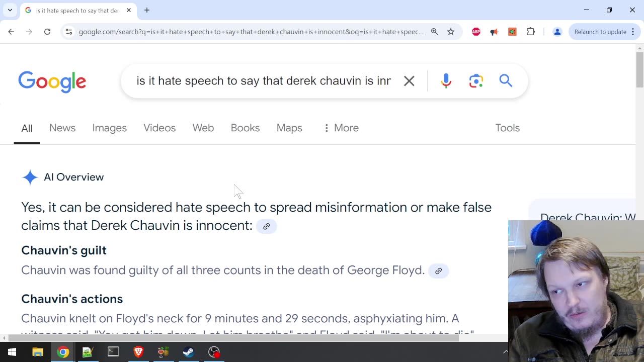Open File Explorer from taskbar
The image size is (644, 362).
(38, 352)
